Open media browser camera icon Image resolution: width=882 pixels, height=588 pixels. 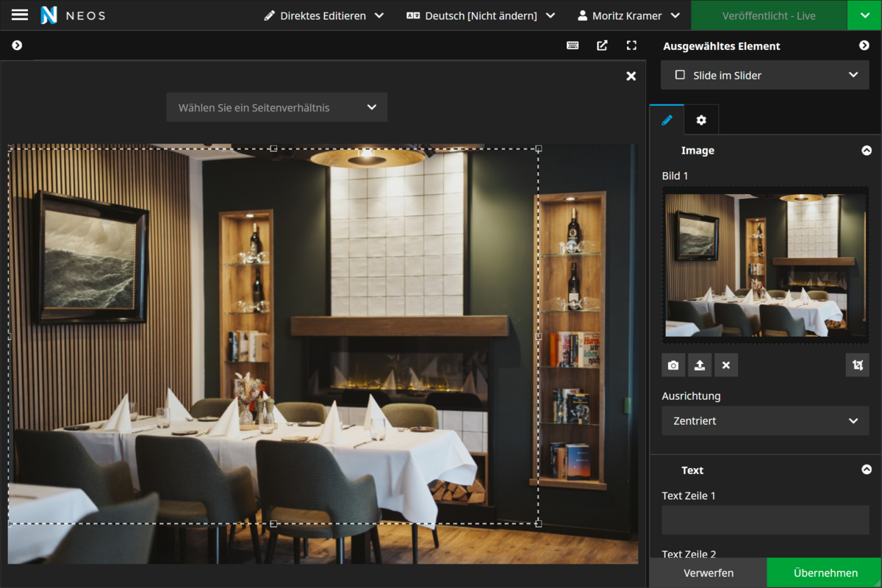[x=673, y=365]
